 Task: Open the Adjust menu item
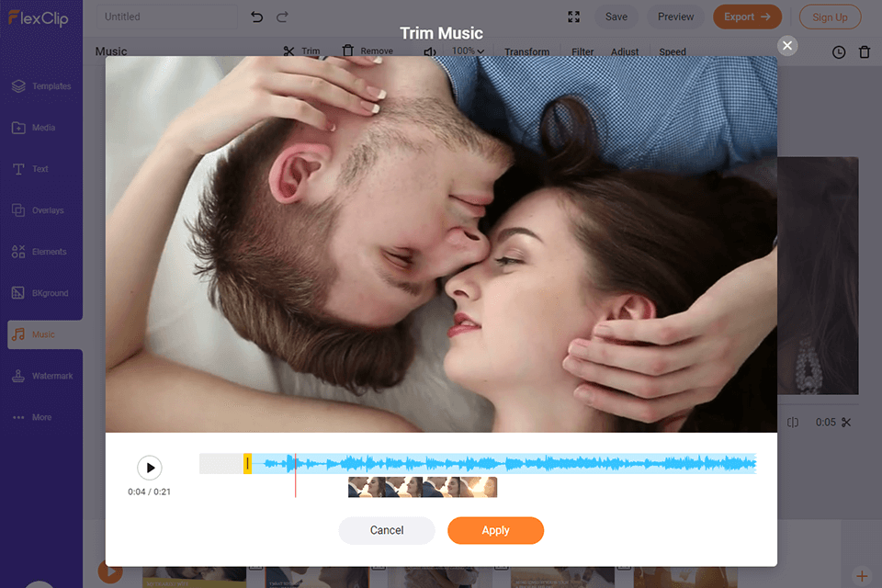click(625, 51)
